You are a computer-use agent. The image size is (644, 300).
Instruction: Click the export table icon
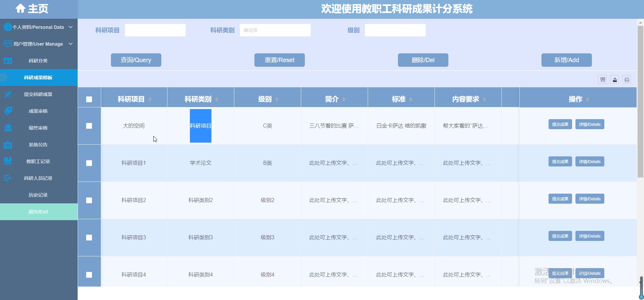pos(614,80)
